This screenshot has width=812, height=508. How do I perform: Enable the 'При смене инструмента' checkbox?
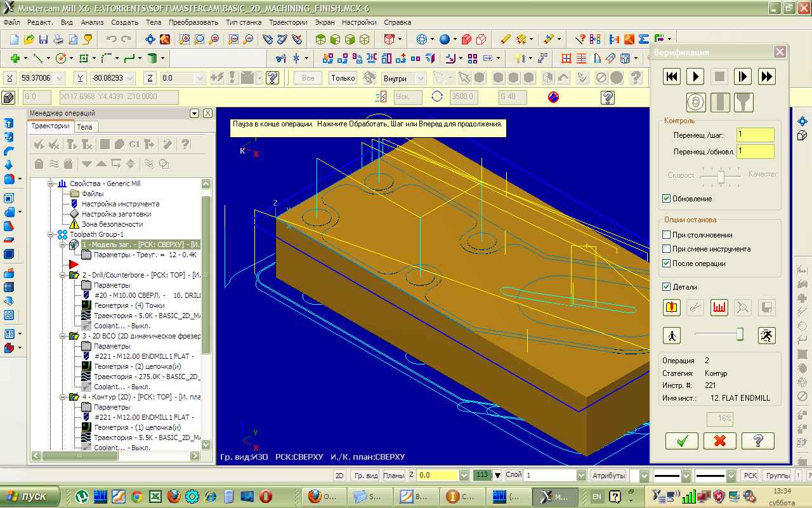[667, 249]
